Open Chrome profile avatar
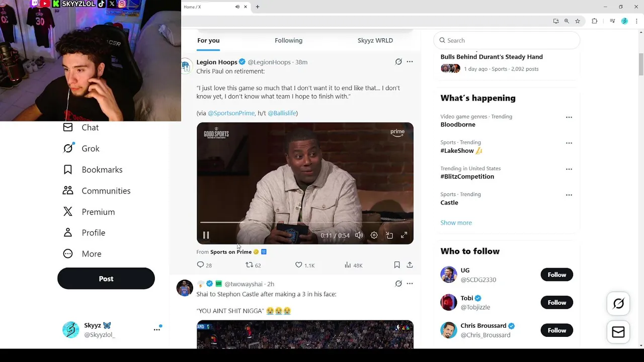This screenshot has width=644, height=362. point(624,21)
